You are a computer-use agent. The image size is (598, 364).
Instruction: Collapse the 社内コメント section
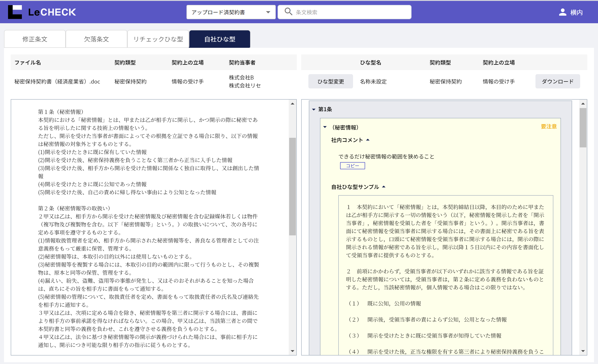point(368,140)
